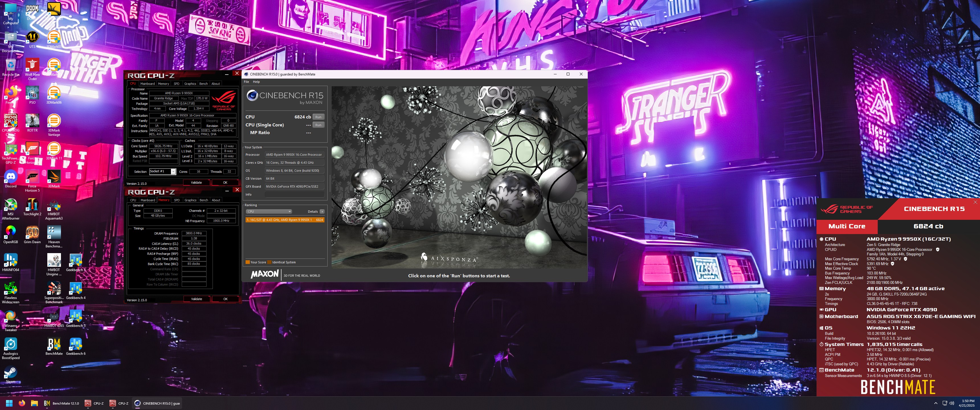Viewport: 980px width, 410px height.
Task: Open 3DMark06 desktop icon
Action: pos(54,95)
